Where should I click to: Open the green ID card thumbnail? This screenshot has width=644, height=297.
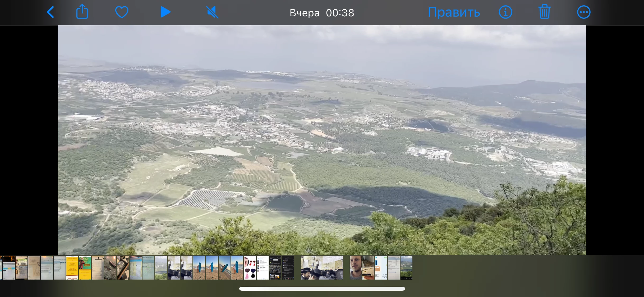point(21,267)
